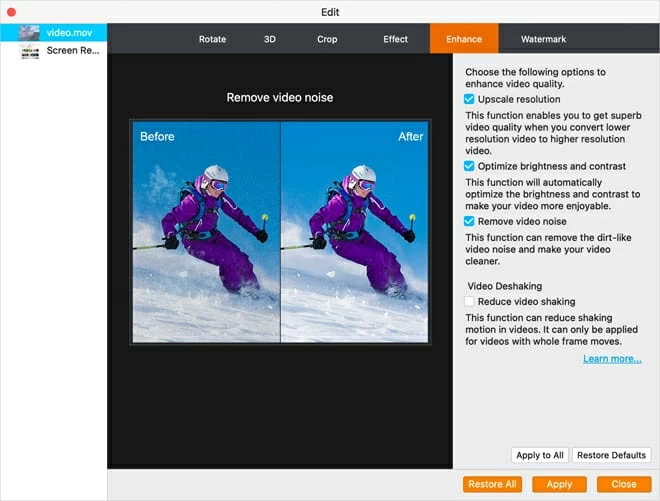The height and width of the screenshot is (501, 660).
Task: Open the Learn more link
Action: coord(612,359)
